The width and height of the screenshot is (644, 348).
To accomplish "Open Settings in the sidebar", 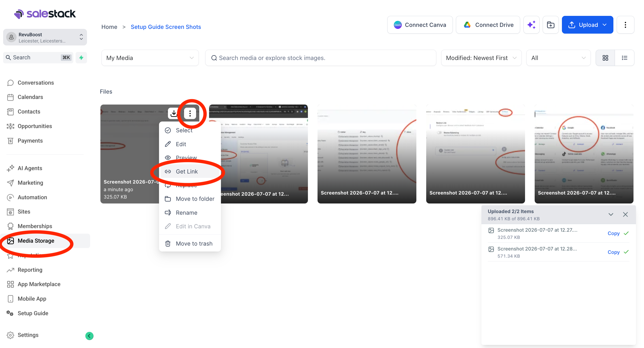I will (28, 335).
